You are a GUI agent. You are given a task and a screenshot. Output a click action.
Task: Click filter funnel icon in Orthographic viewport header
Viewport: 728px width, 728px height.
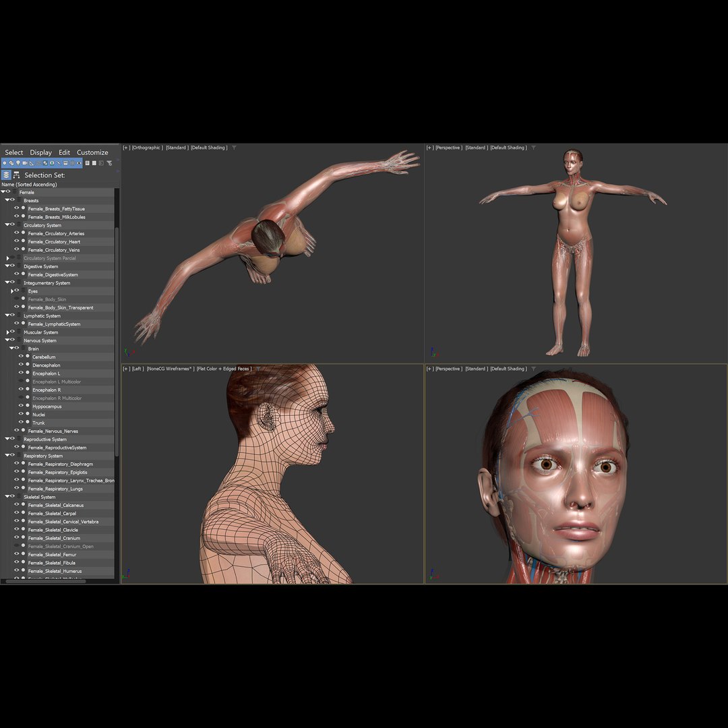click(234, 148)
